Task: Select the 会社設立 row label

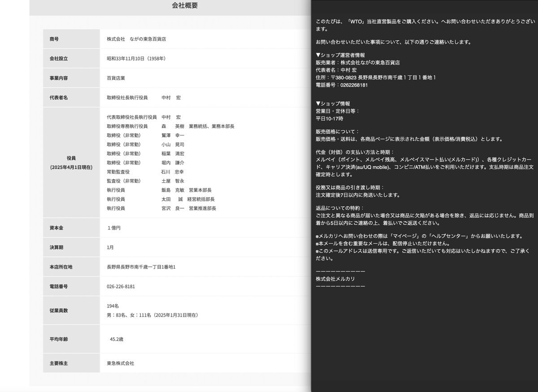Action: coord(59,59)
